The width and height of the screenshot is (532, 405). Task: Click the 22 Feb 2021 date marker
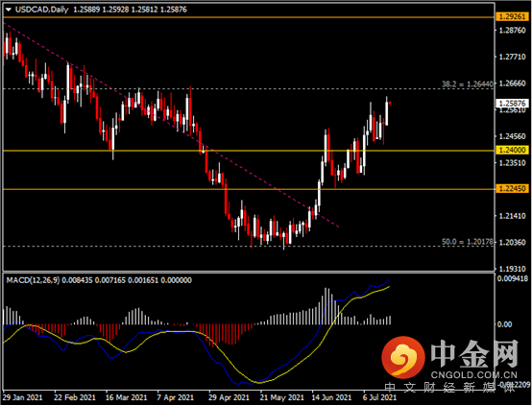[75, 397]
